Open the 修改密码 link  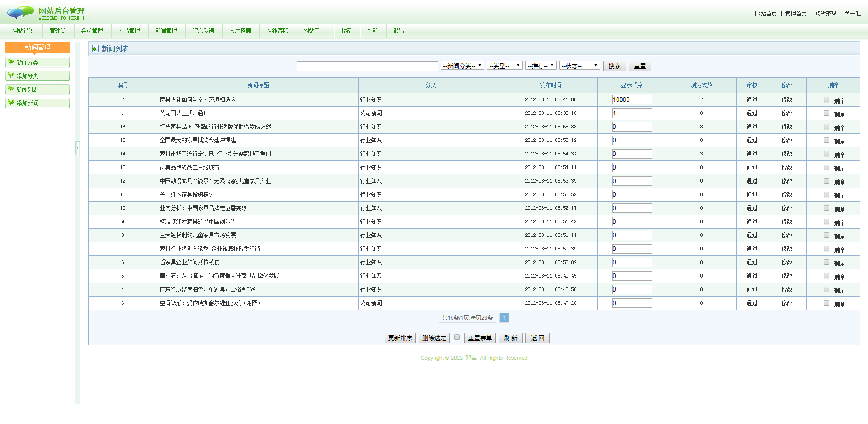[826, 14]
